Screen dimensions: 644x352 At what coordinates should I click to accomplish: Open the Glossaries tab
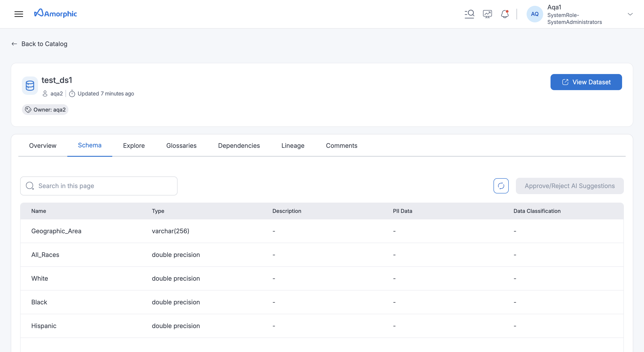click(181, 146)
